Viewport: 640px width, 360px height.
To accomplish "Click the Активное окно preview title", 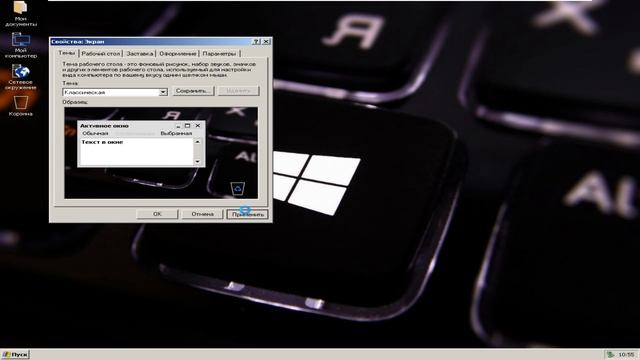I will pyautogui.click(x=104, y=126).
